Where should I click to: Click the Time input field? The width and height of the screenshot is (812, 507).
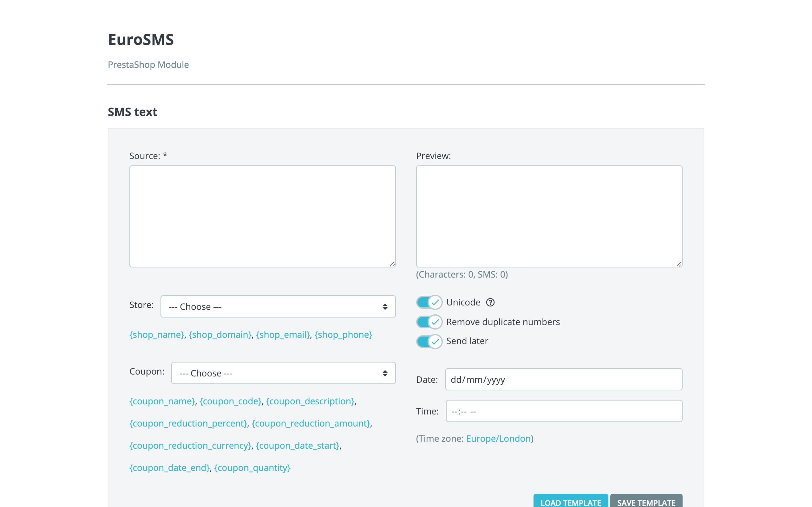(564, 411)
